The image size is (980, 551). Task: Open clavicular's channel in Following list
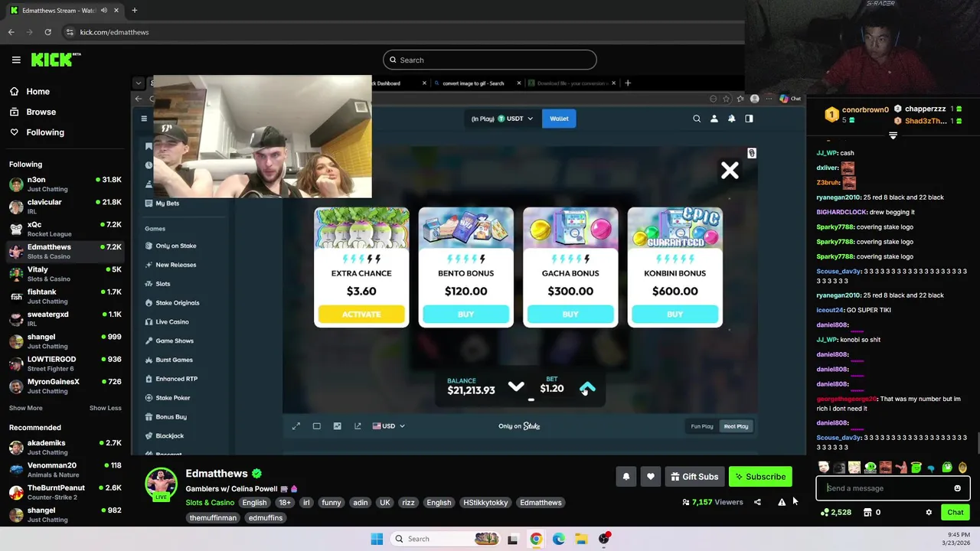65,206
